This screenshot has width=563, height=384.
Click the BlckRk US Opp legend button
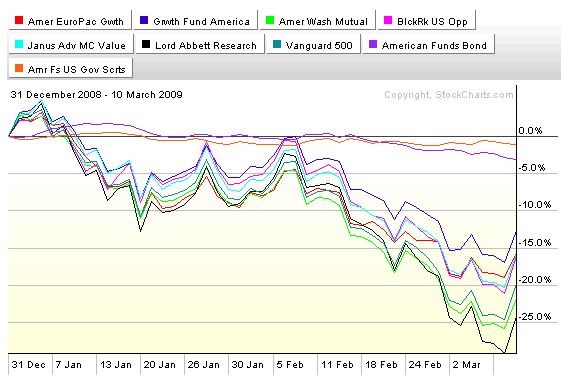point(427,21)
